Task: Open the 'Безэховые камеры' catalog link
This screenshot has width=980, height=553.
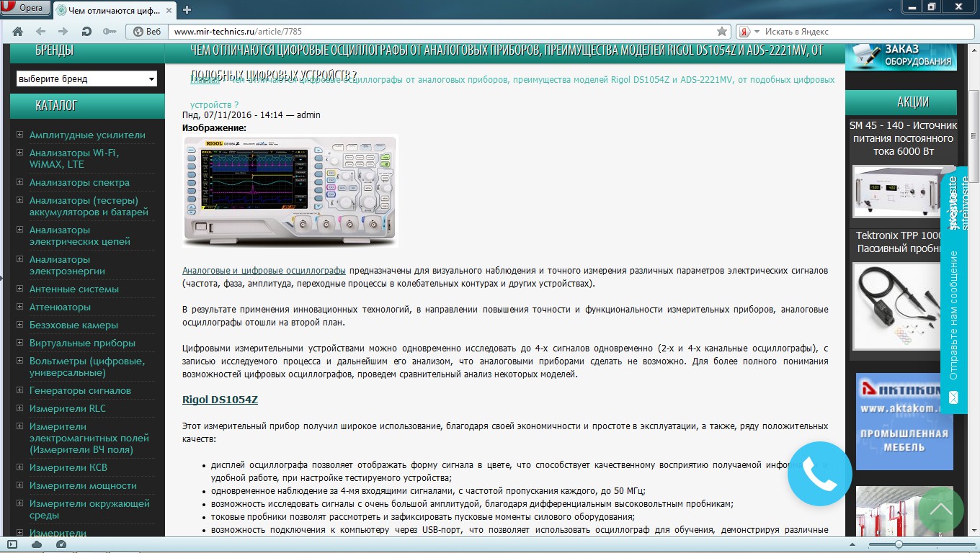Action: coord(73,325)
